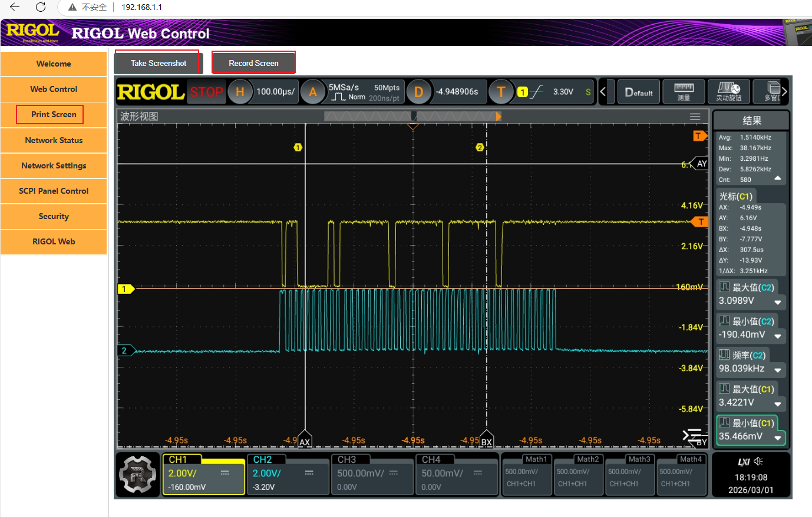Click the RIGOL logo in page header
The height and width of the screenshot is (517, 812).
[33, 32]
